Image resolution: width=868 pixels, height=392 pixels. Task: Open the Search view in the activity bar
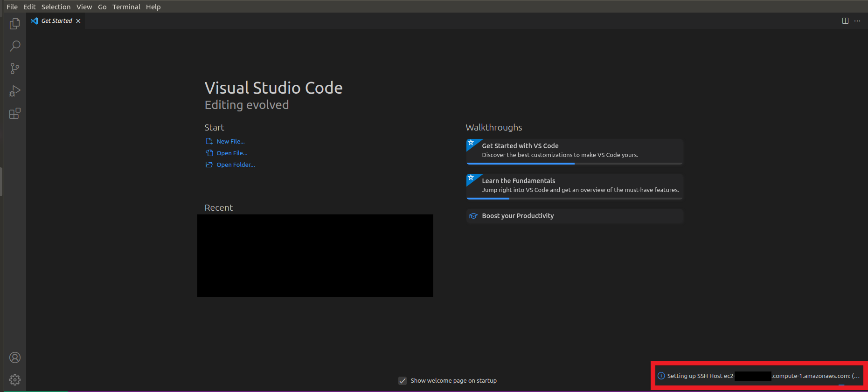15,46
